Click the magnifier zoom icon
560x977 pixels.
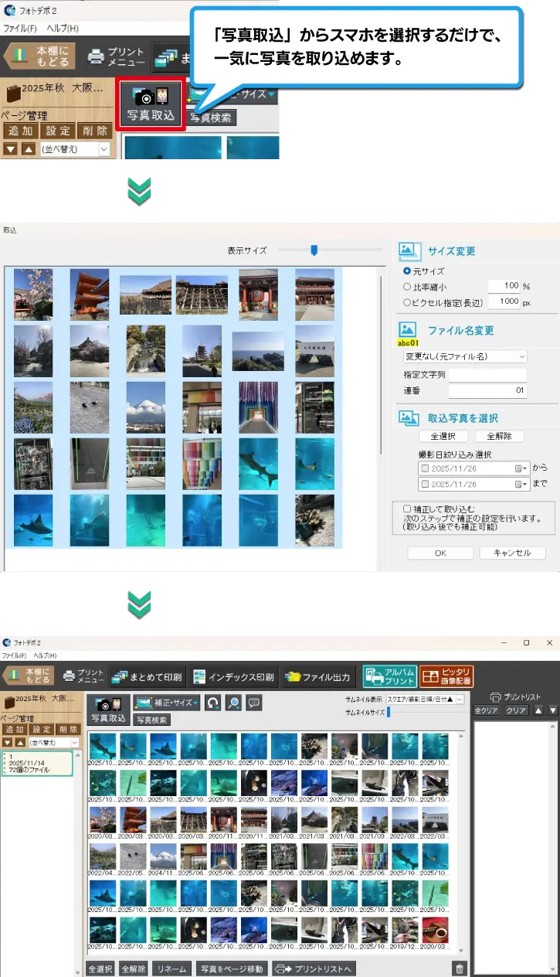(232, 703)
